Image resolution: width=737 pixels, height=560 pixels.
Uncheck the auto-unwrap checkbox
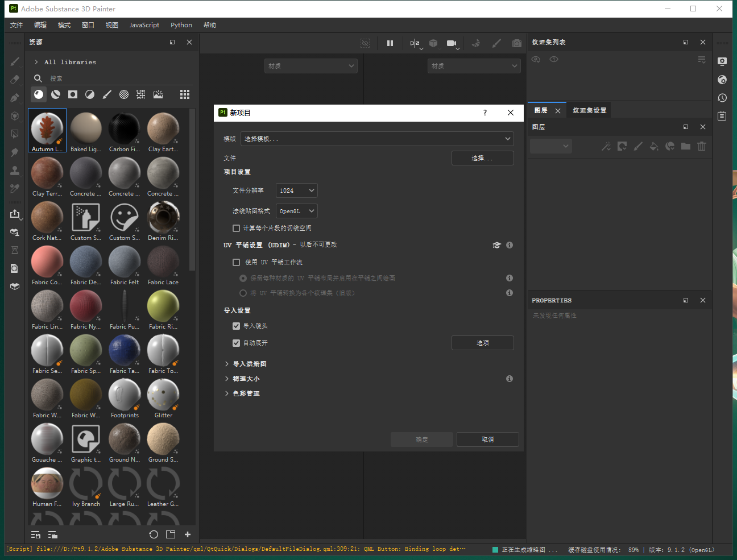(x=236, y=343)
